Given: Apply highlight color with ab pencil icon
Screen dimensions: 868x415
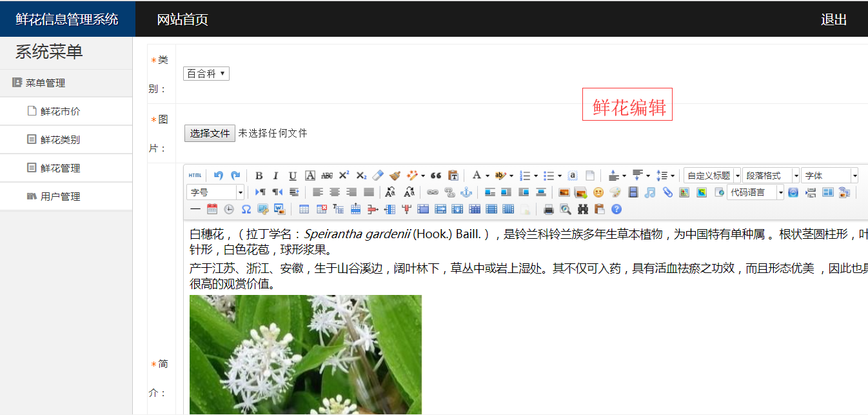Looking at the screenshot, I should pyautogui.click(x=500, y=176).
